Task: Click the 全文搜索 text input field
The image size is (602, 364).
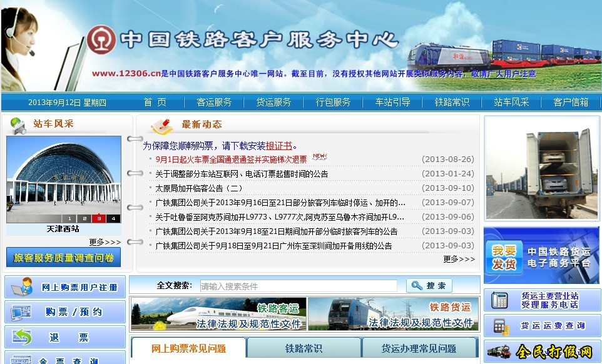Action: [298, 286]
